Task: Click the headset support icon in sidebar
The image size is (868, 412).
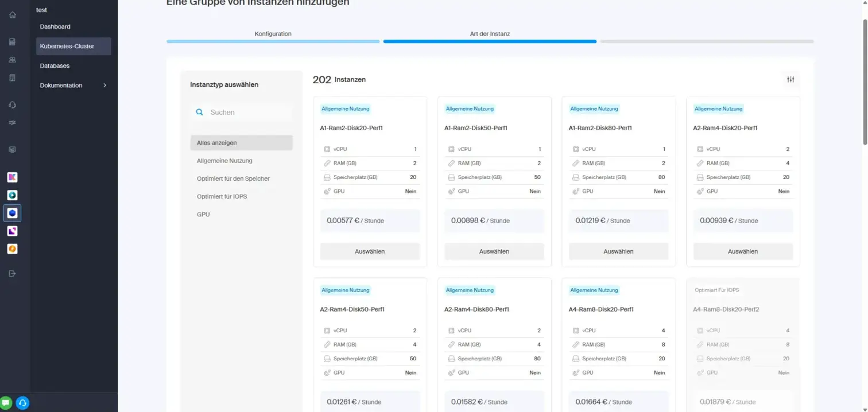Action: pos(12,104)
